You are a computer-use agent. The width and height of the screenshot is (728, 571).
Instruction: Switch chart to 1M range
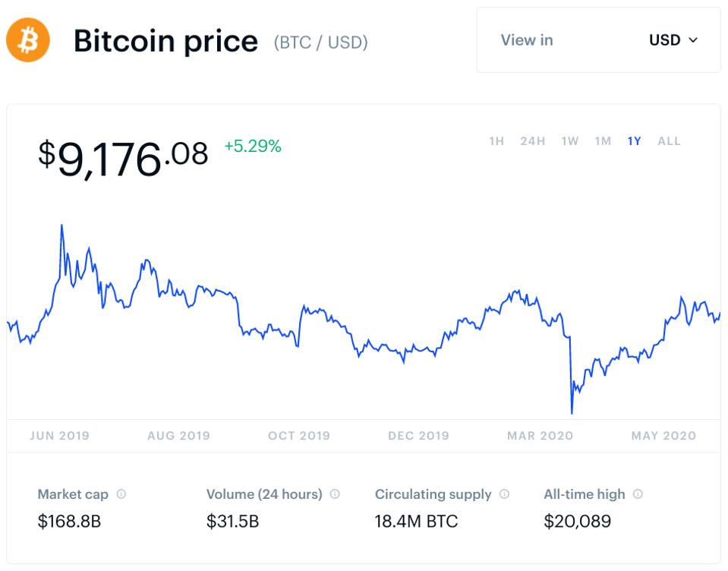click(x=603, y=141)
